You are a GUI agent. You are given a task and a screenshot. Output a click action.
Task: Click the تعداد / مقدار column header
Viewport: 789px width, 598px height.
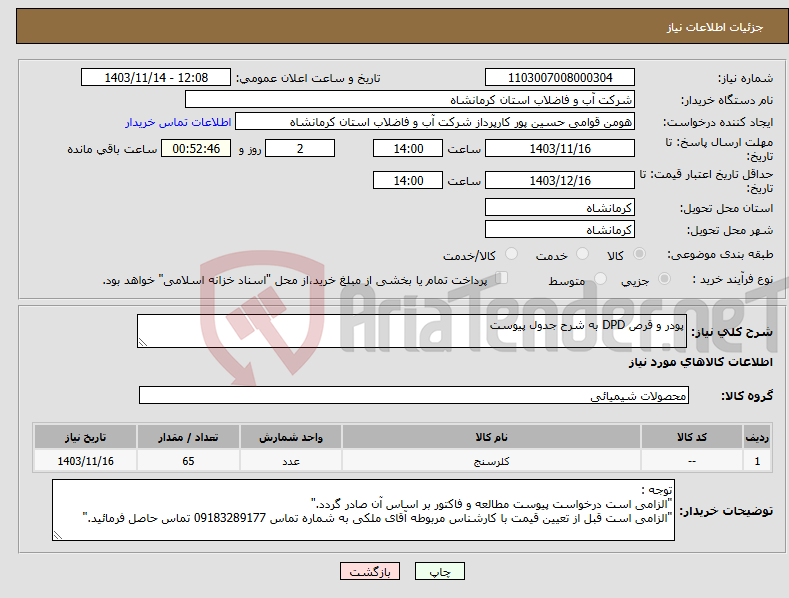188,437
